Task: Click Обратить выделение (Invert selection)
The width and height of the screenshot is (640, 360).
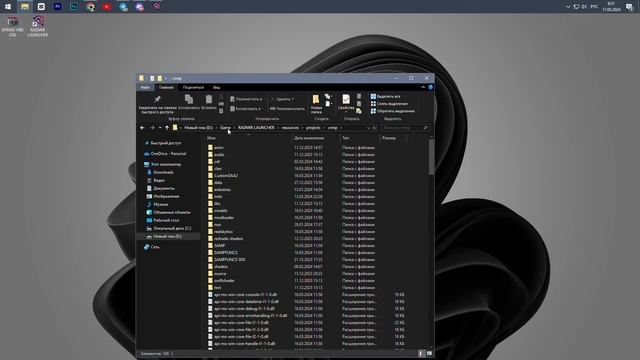Action: (392, 111)
